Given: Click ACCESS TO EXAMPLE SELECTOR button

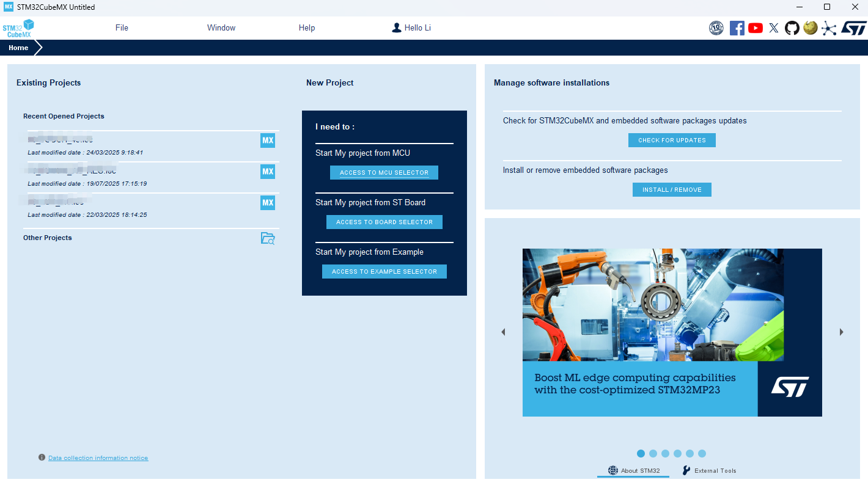Looking at the screenshot, I should (x=384, y=272).
